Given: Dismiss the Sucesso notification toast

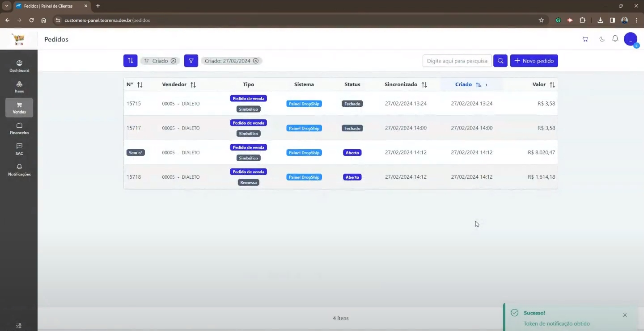Looking at the screenshot, I should pos(625,315).
